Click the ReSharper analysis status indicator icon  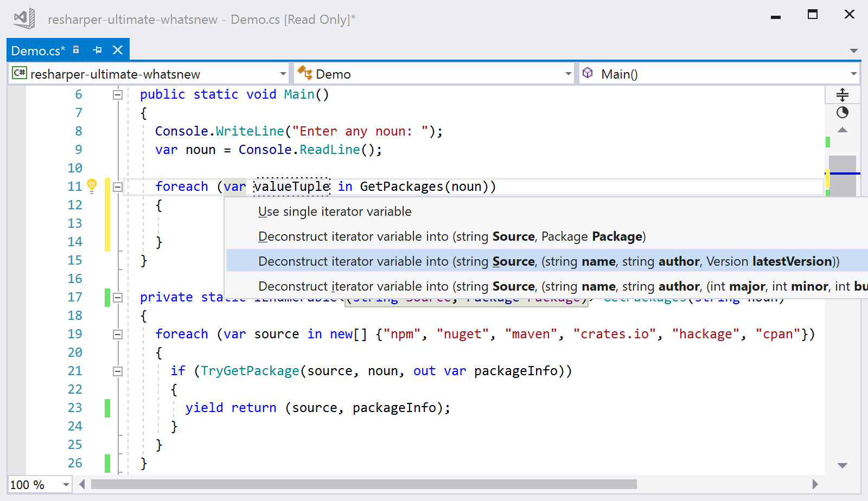pos(843,113)
